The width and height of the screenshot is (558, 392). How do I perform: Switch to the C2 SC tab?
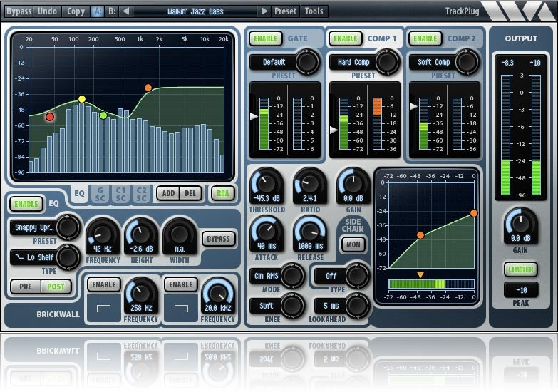point(142,194)
